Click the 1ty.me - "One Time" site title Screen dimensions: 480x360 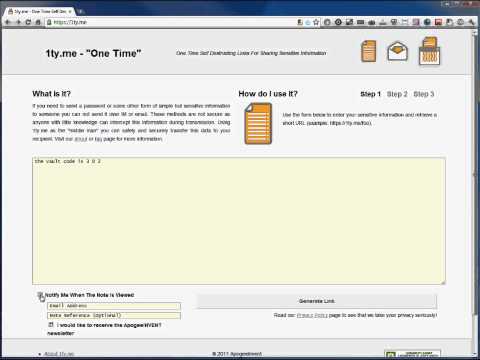93,53
